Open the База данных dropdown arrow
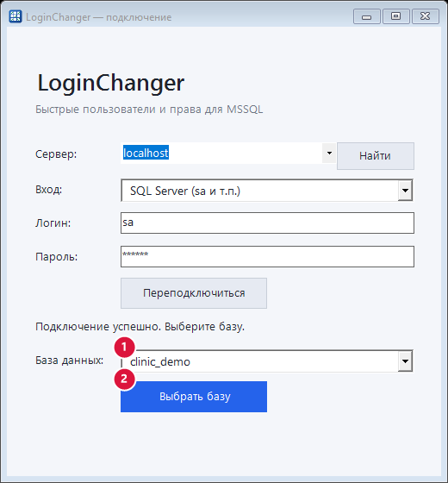 point(405,361)
